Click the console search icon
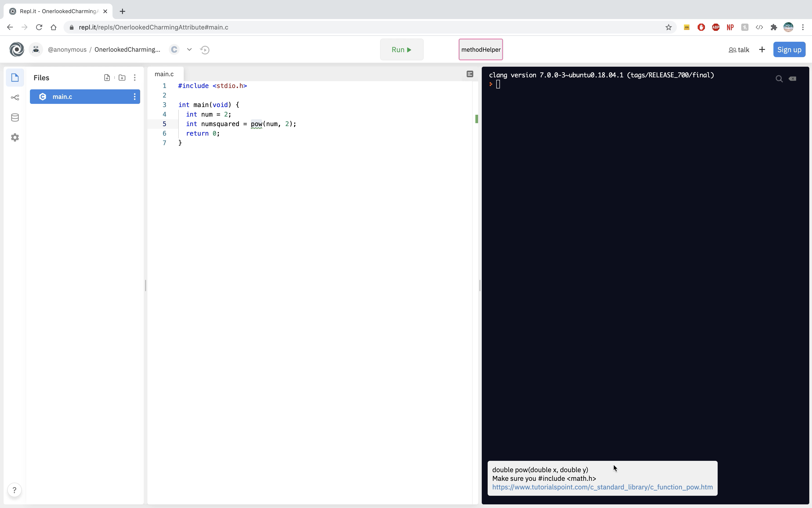 (x=779, y=79)
